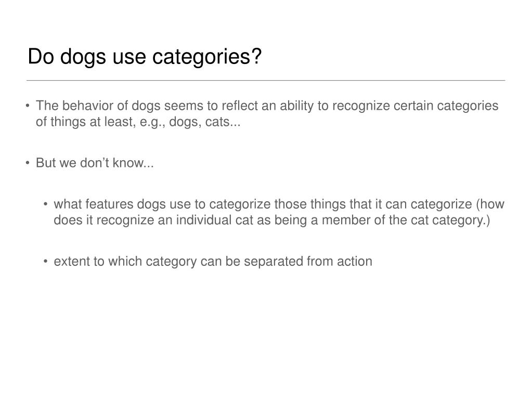532x399 pixels.
Task: Click the bullet marker before 'what features'
Action: [45, 204]
